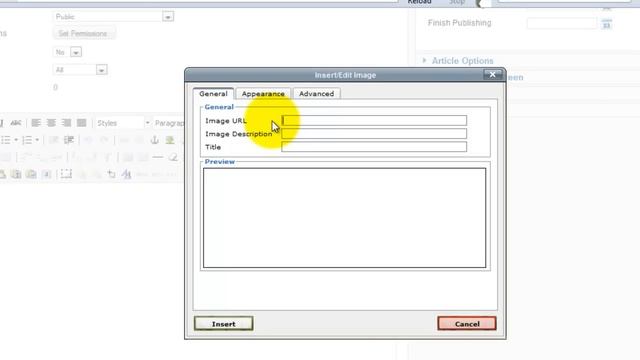
Task: Click the undo icon in editor toolbar
Action: point(88,140)
